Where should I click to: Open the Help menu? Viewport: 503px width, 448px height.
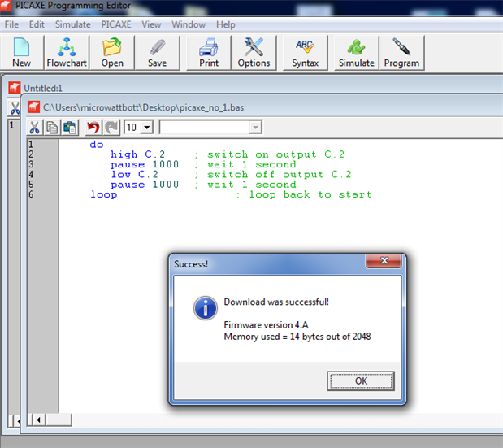[x=226, y=24]
